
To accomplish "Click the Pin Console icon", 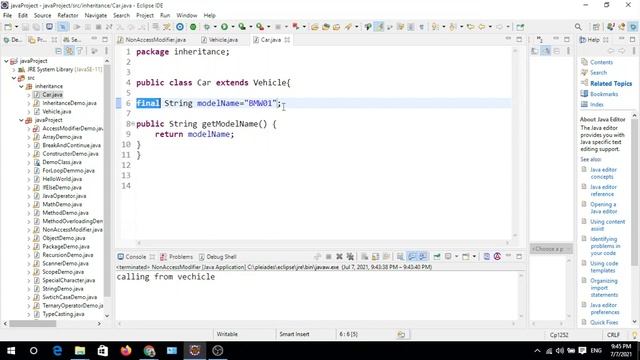I will (437, 257).
